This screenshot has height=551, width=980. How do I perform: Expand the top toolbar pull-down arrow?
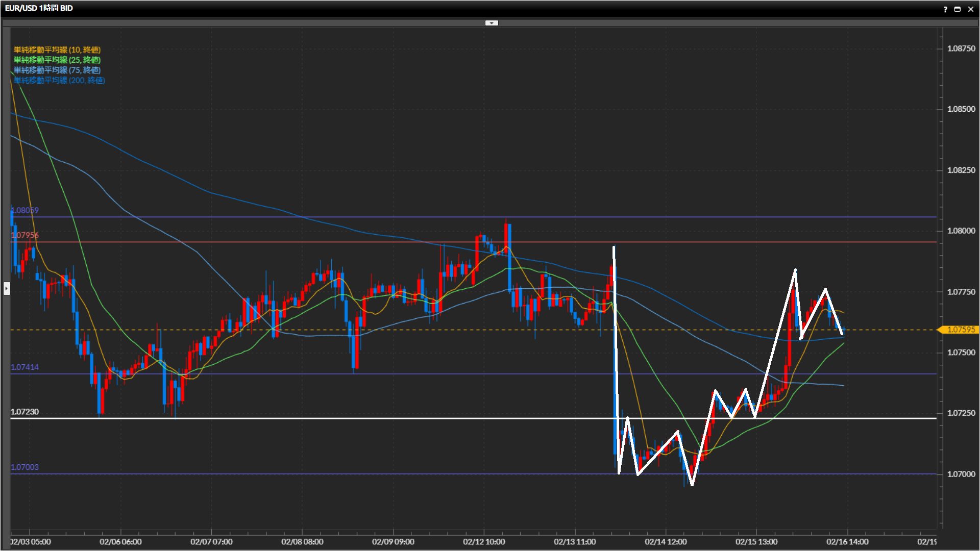(x=491, y=23)
